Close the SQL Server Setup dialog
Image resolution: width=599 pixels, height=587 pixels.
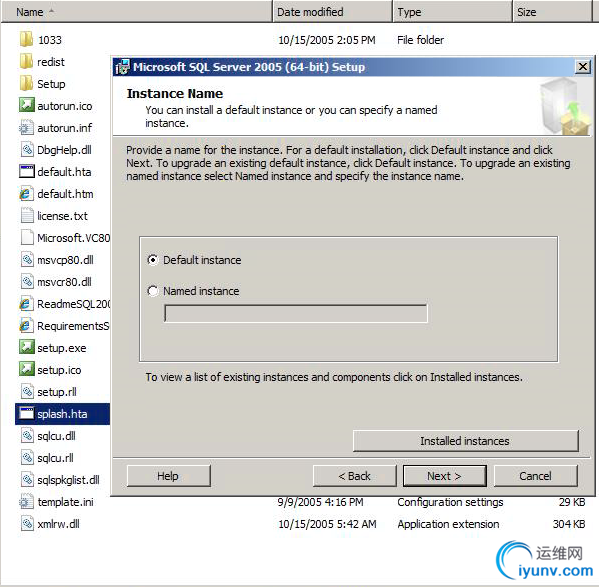pos(583,67)
